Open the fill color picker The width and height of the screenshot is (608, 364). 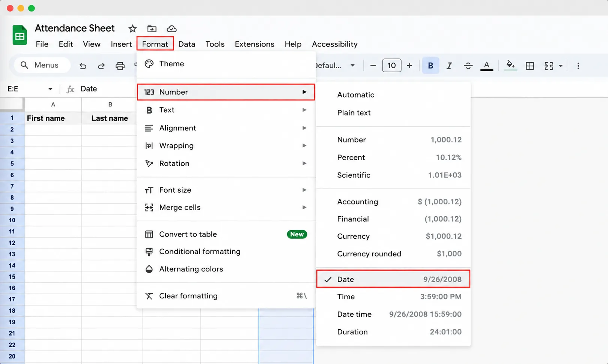pyautogui.click(x=510, y=65)
